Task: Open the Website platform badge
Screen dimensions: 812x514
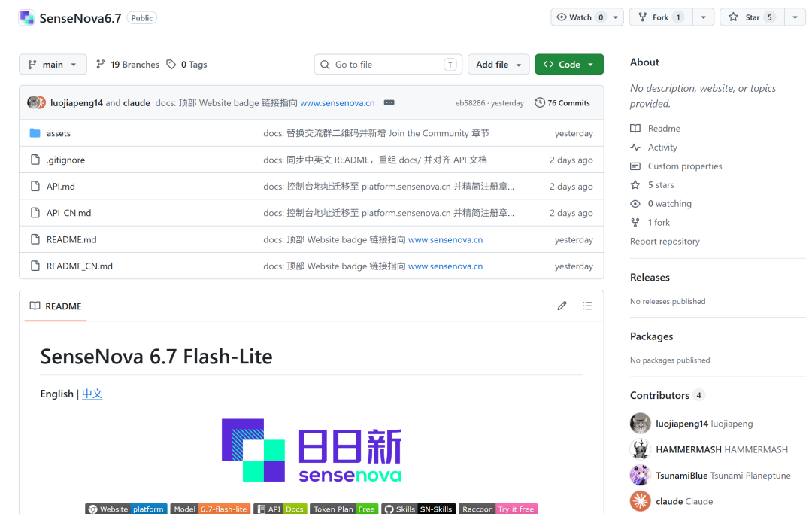Action: point(126,509)
